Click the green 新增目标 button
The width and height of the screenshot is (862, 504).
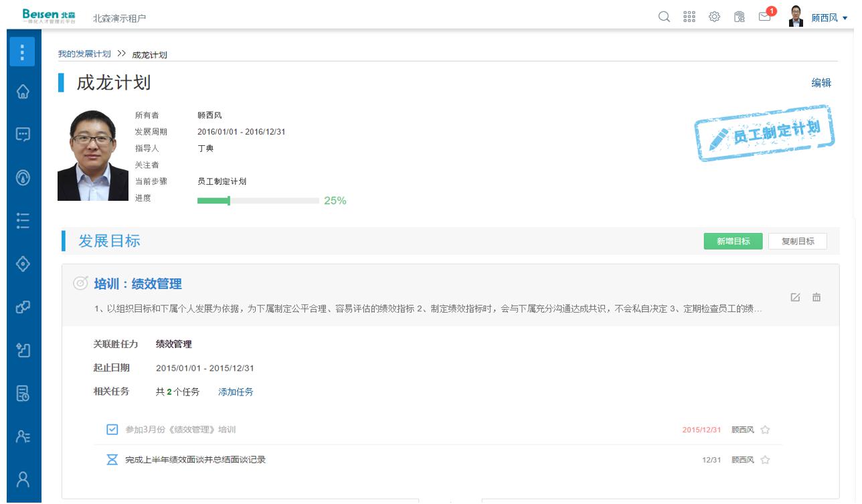733,241
